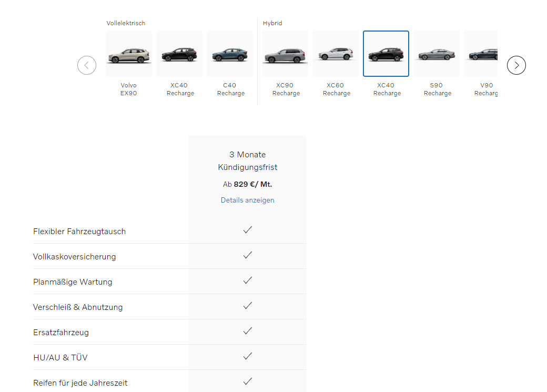The height and width of the screenshot is (392, 547).
Task: Click the Hybrid category label
Action: click(x=272, y=23)
